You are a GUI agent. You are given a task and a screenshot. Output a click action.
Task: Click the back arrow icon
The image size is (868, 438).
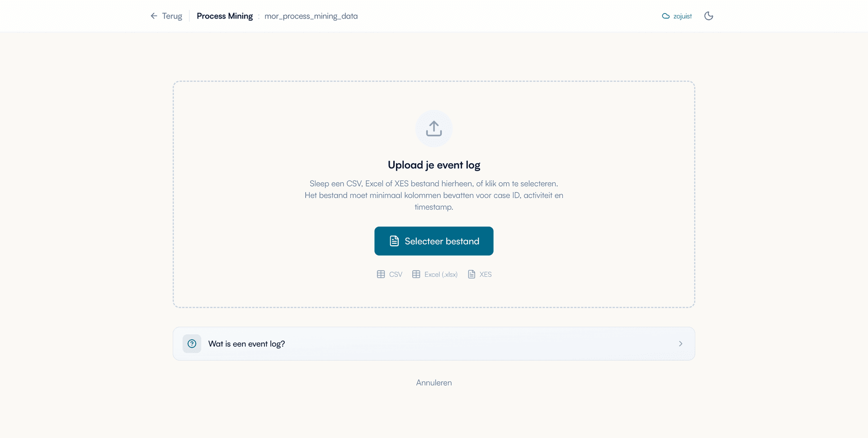[154, 16]
